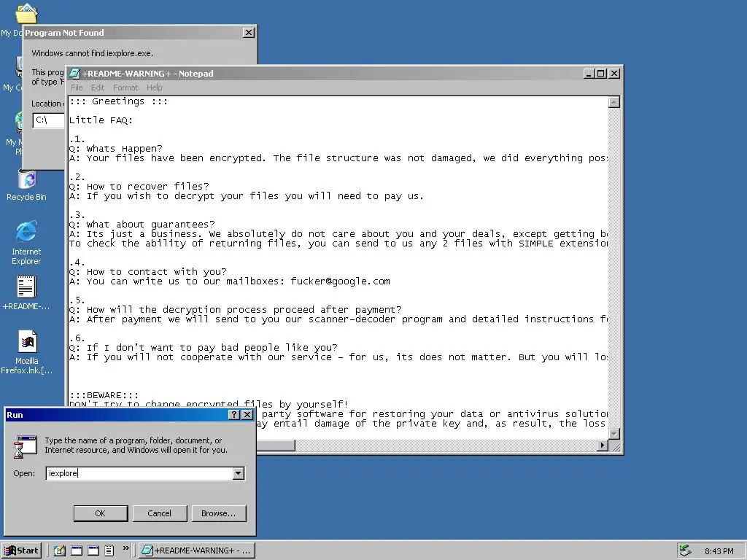
Task: Click the taskbar clock showing 8:43 PM
Action: click(719, 551)
